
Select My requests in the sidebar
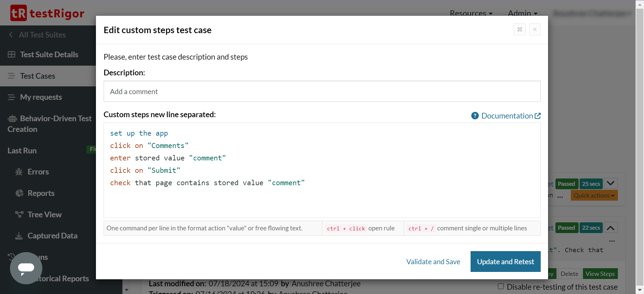click(41, 97)
